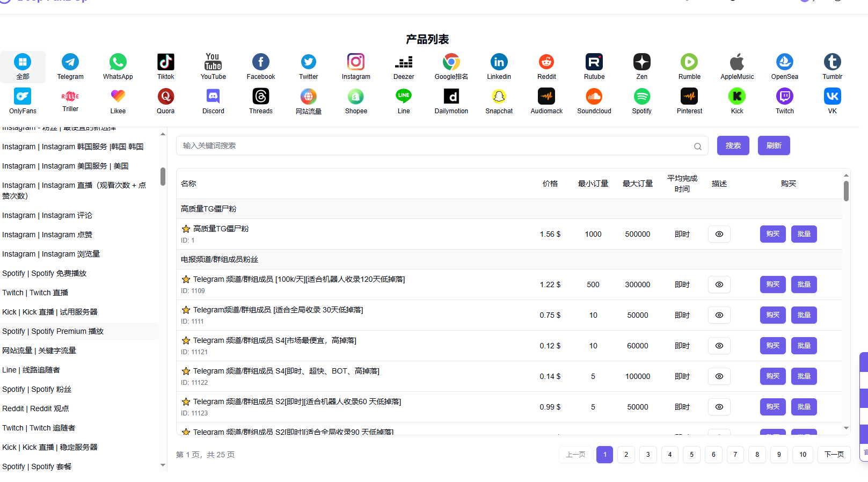
Task: Show description eye icon for ID 11123
Action: (719, 407)
